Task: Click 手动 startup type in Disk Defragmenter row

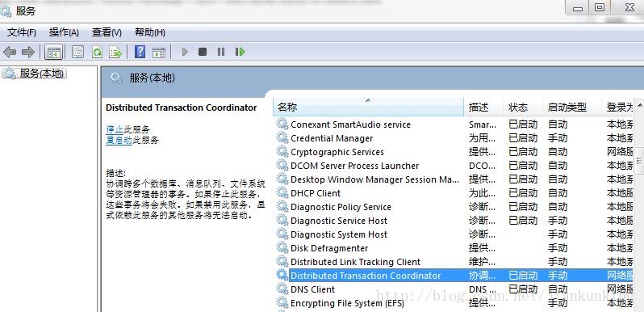Action: pos(558,248)
